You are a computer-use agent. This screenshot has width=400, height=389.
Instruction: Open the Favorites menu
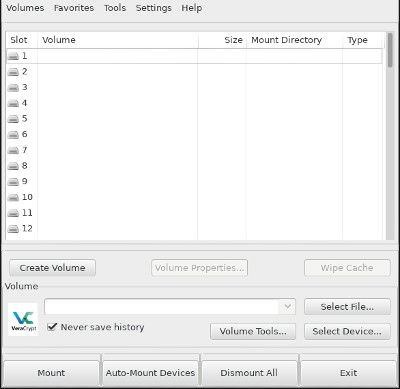coord(74,8)
